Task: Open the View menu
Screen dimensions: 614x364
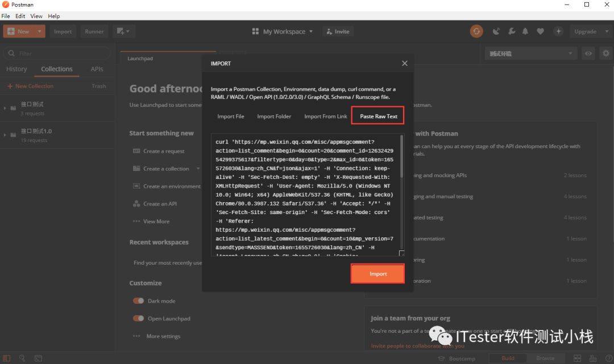Action: click(36, 16)
